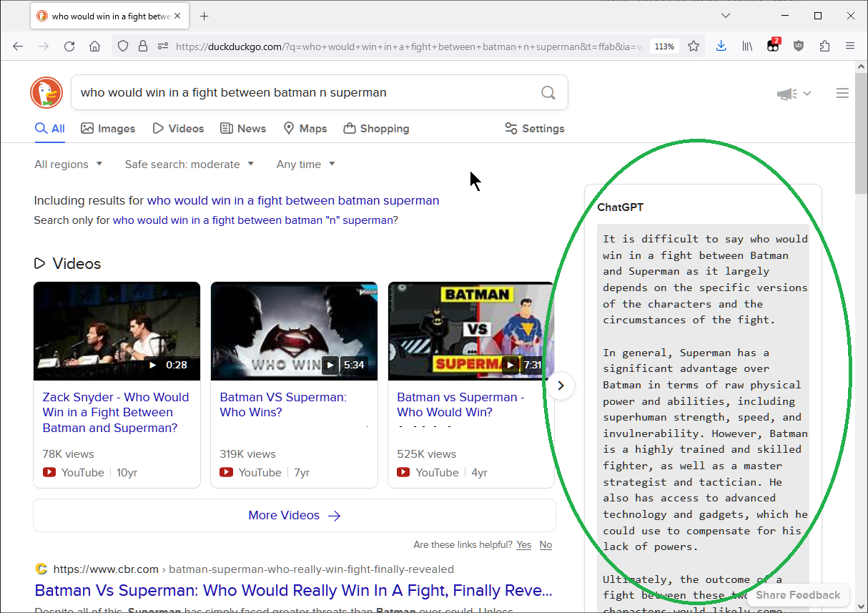
Task: Switch to the Shopping tab
Action: click(x=376, y=129)
